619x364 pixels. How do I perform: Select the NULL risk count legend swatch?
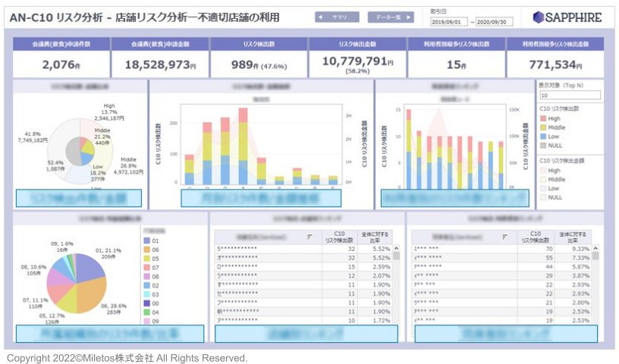pyautogui.click(x=543, y=146)
